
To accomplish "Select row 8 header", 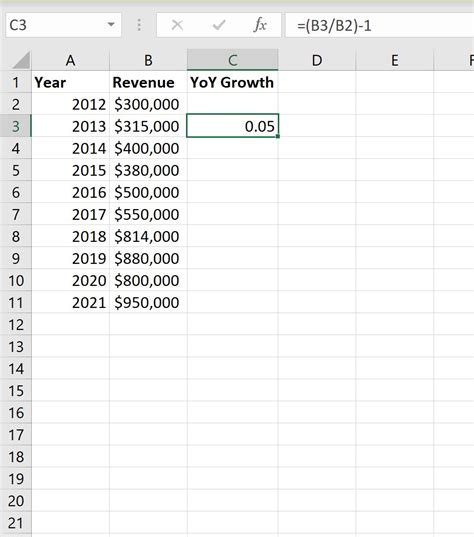I will [16, 236].
